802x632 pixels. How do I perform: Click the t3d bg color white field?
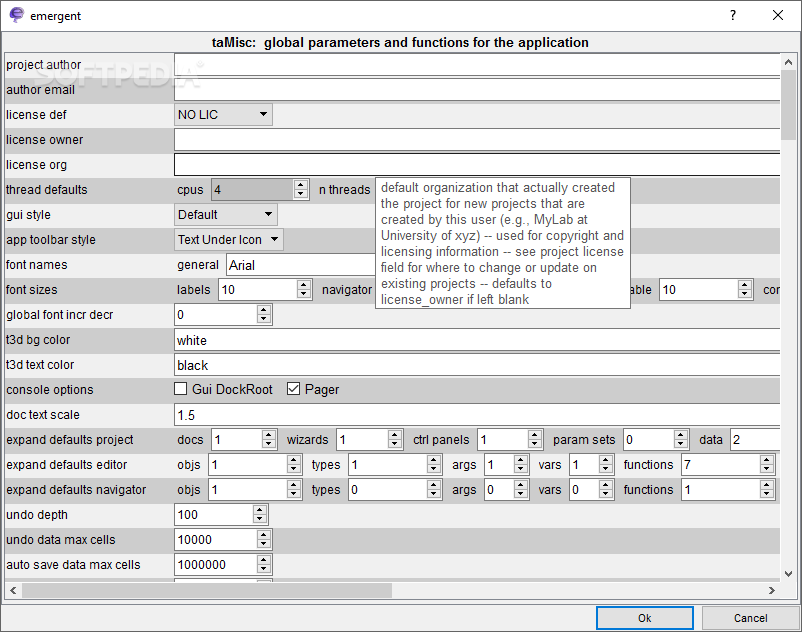tap(477, 340)
